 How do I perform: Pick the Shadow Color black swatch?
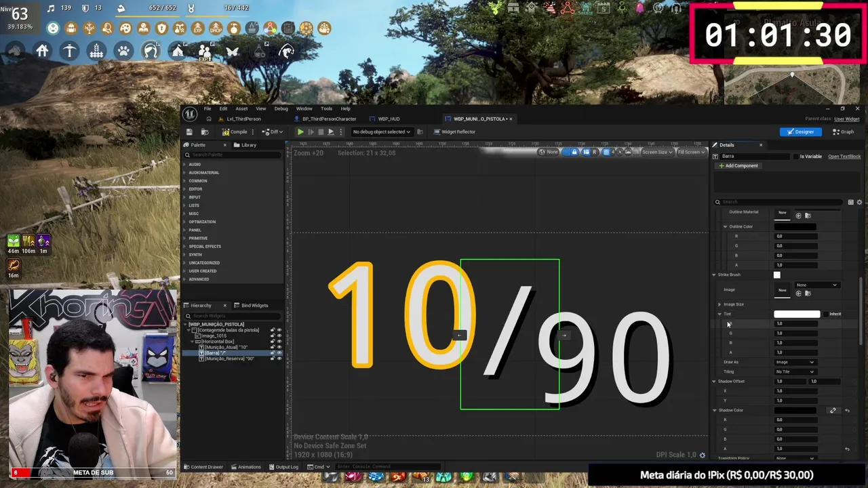coord(795,411)
